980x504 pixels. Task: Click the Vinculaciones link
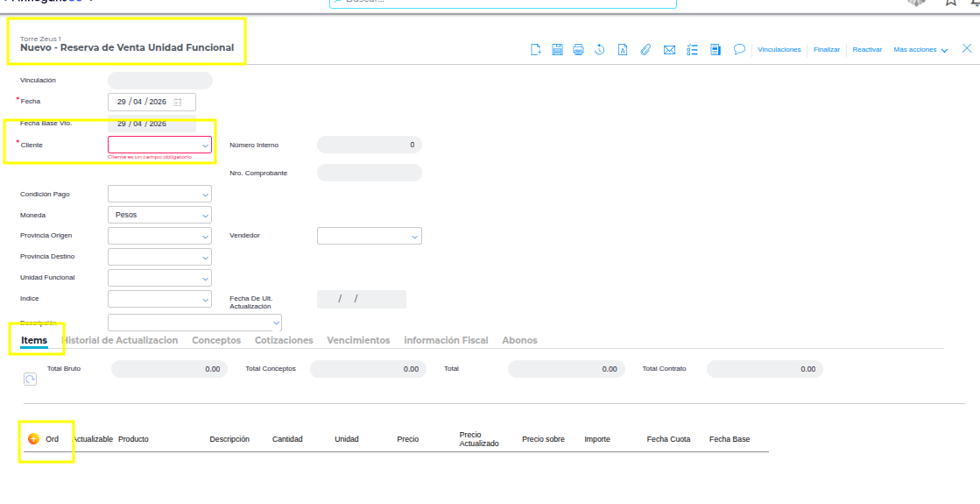click(x=779, y=50)
